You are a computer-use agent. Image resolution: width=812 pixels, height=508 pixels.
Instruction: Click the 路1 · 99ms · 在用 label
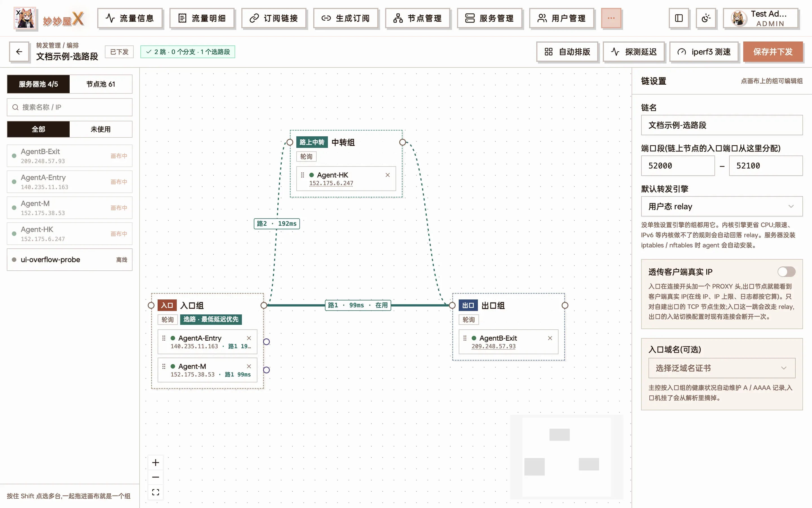click(358, 305)
